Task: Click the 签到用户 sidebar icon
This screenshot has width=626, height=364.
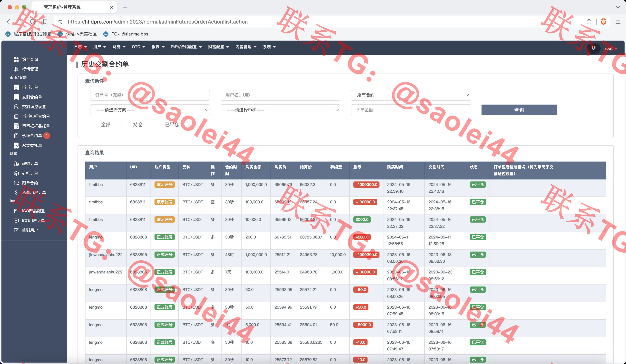Action: tap(16, 230)
